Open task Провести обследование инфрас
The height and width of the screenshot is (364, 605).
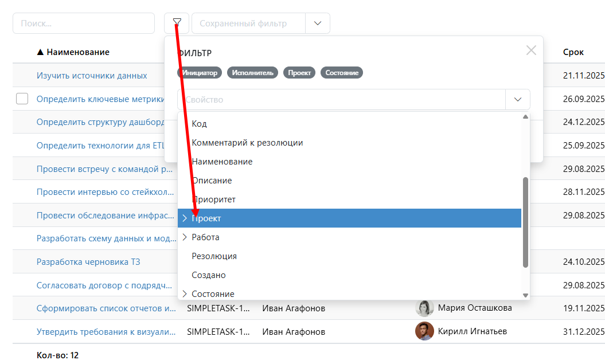click(106, 216)
